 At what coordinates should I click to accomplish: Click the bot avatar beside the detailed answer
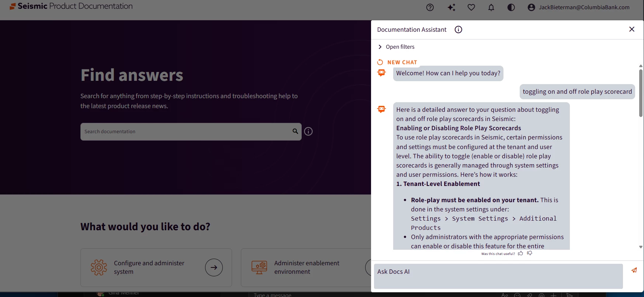pos(381,109)
